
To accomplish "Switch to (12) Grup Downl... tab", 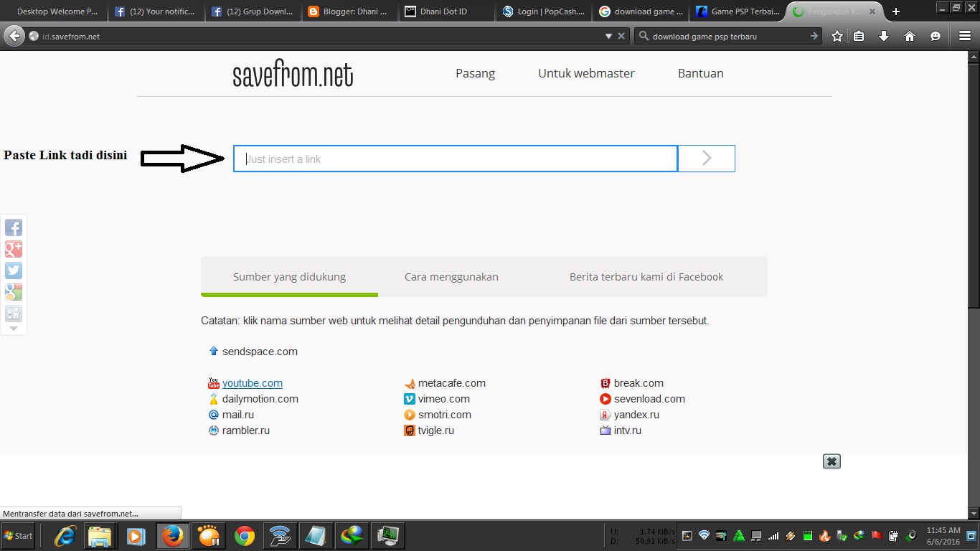I will [x=253, y=11].
